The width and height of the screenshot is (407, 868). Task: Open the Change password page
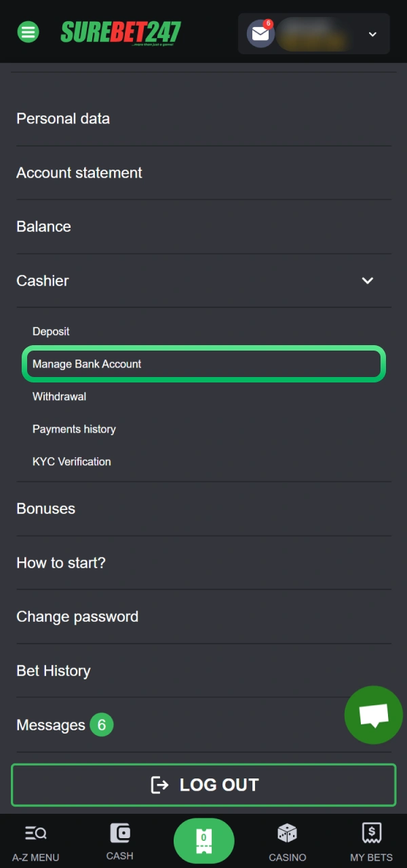click(77, 616)
